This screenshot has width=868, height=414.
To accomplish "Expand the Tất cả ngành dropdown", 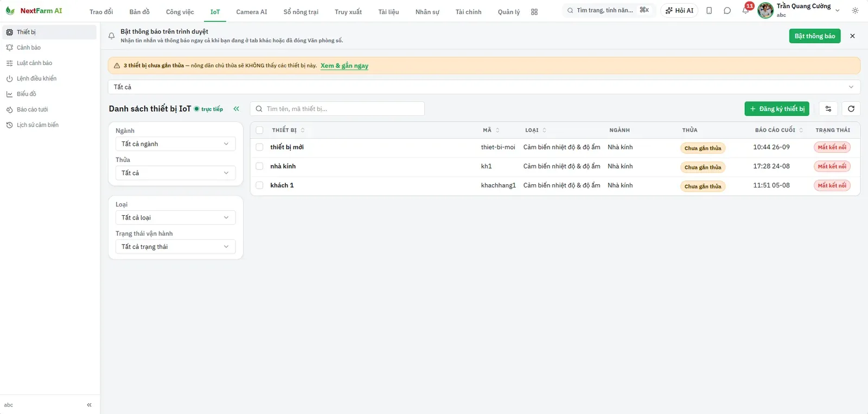I will tap(176, 144).
